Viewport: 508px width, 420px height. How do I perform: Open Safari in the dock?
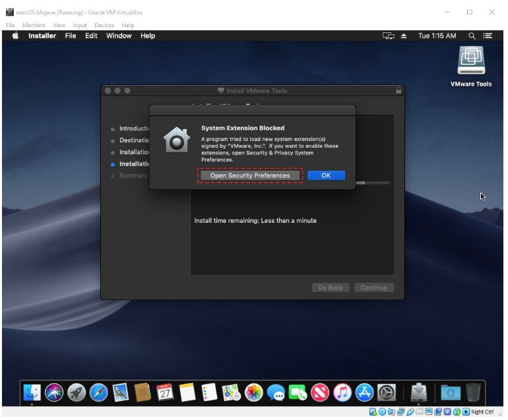click(x=98, y=393)
